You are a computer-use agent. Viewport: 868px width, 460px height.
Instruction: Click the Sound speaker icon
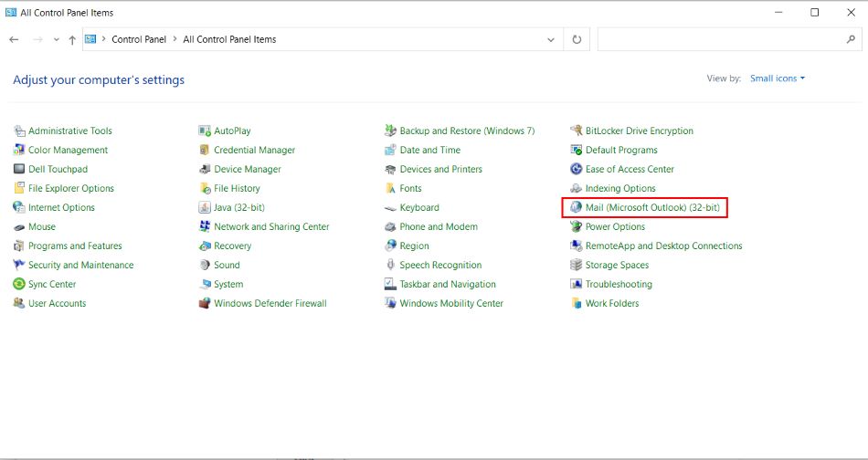pyautogui.click(x=205, y=266)
